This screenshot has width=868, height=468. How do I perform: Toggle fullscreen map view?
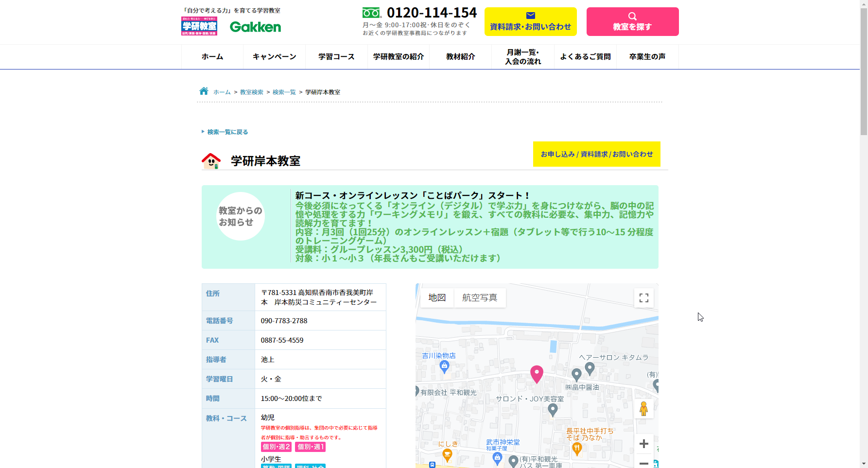click(x=644, y=298)
